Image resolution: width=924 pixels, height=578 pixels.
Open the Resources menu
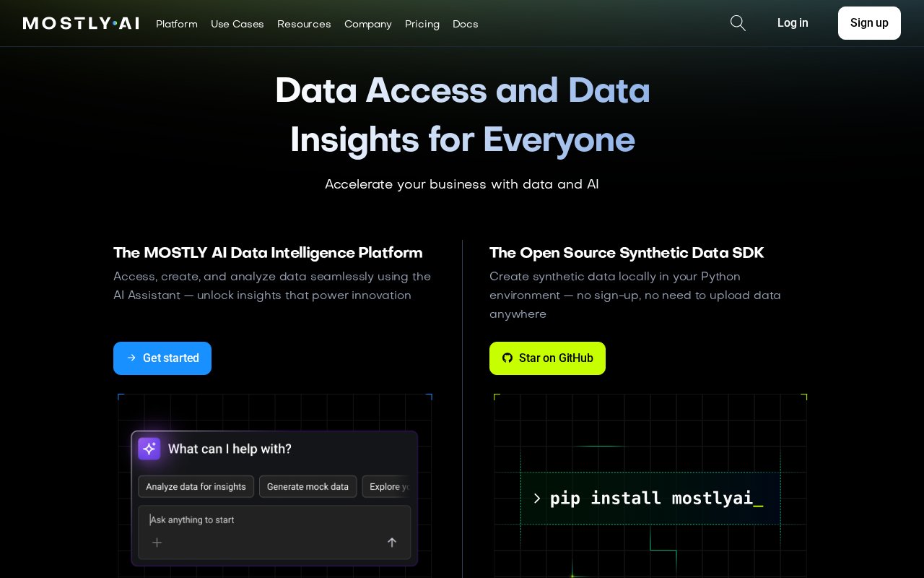coord(304,24)
